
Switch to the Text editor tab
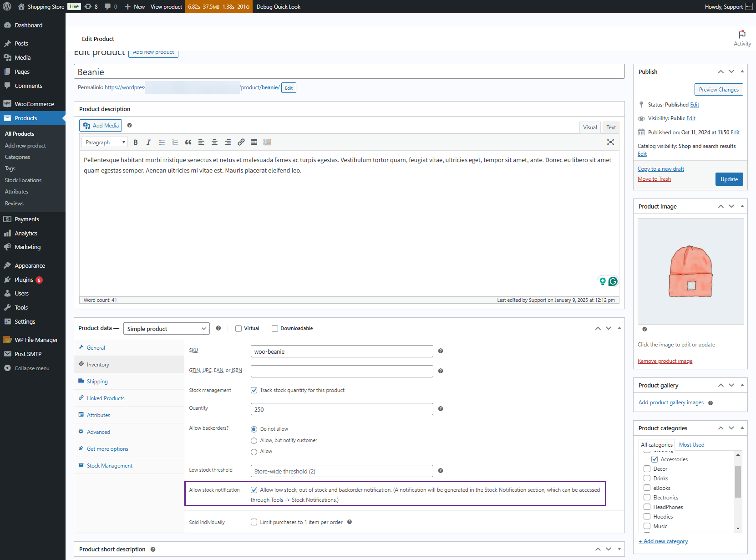click(611, 127)
